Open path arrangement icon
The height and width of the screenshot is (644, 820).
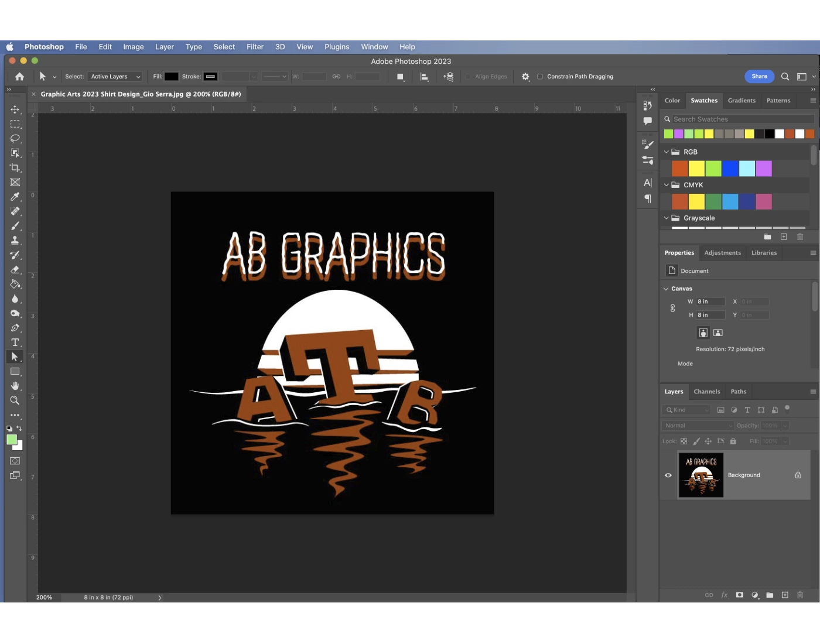pos(449,77)
